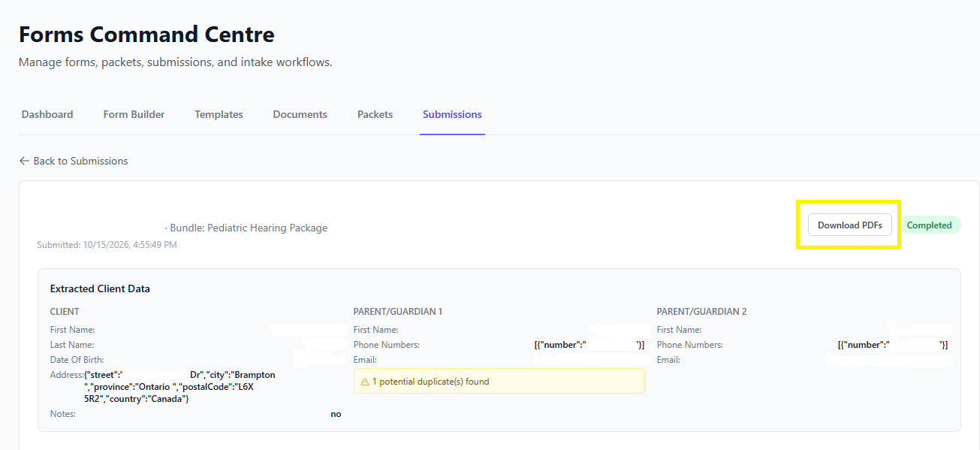Click the Manage forms, packets, submissions subtitle
Viewport: 980px width, 450px height.
click(176, 62)
